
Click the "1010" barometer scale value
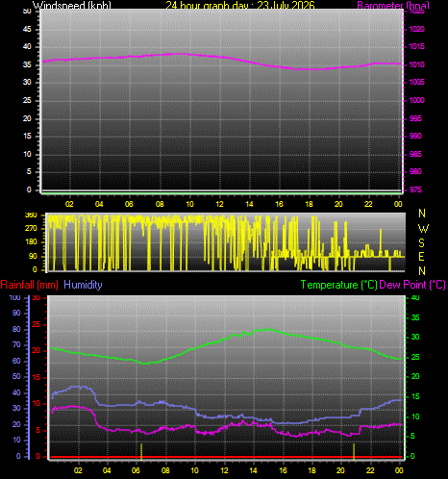[416, 64]
